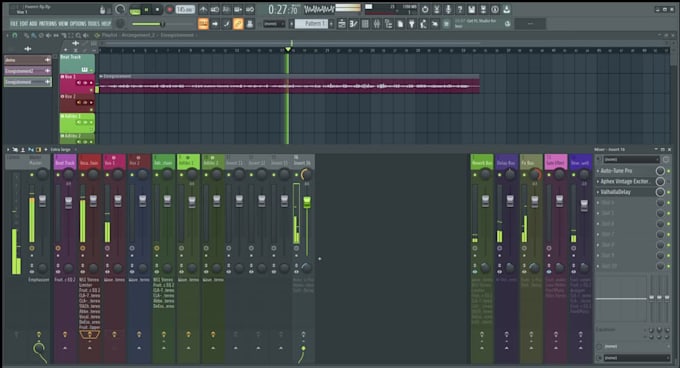
Task: Open the VIEW menu
Action: pos(63,23)
